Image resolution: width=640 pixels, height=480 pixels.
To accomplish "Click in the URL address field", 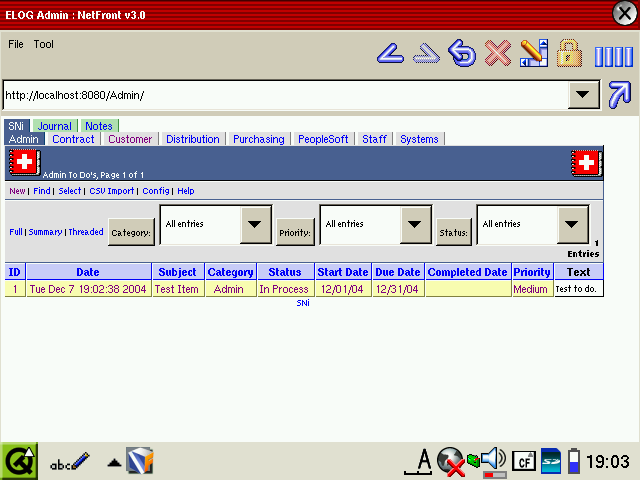I will coord(285,95).
